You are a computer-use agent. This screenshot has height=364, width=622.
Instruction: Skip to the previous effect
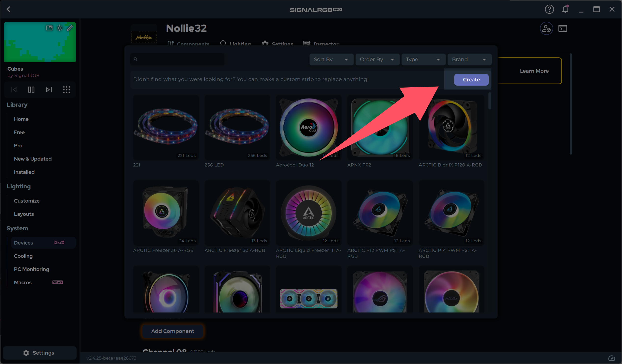click(x=13, y=90)
